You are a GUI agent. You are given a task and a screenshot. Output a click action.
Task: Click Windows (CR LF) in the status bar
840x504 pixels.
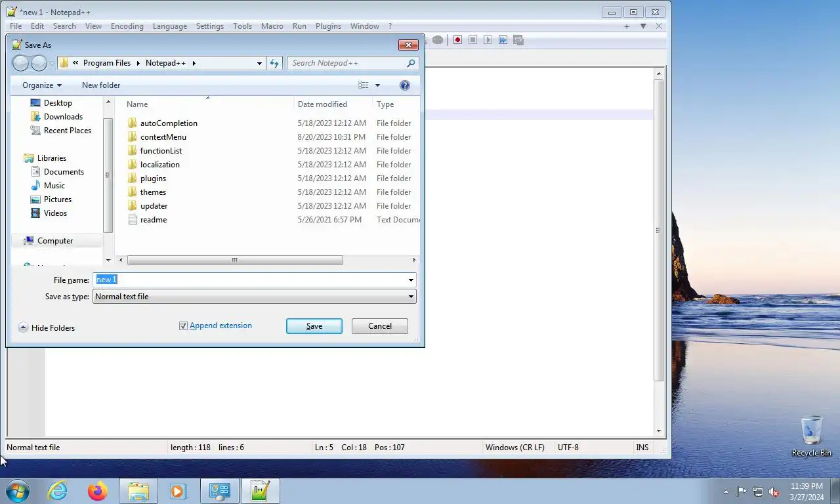tap(515, 448)
